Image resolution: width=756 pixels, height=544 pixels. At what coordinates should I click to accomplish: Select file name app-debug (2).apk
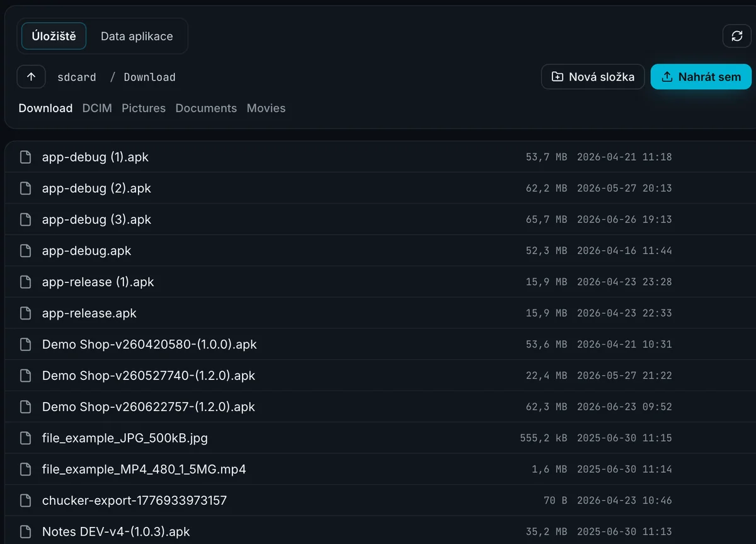96,188
